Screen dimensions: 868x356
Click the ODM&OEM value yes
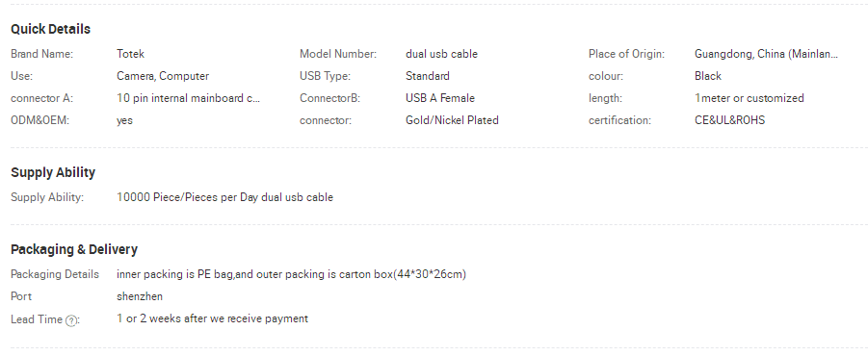click(124, 120)
